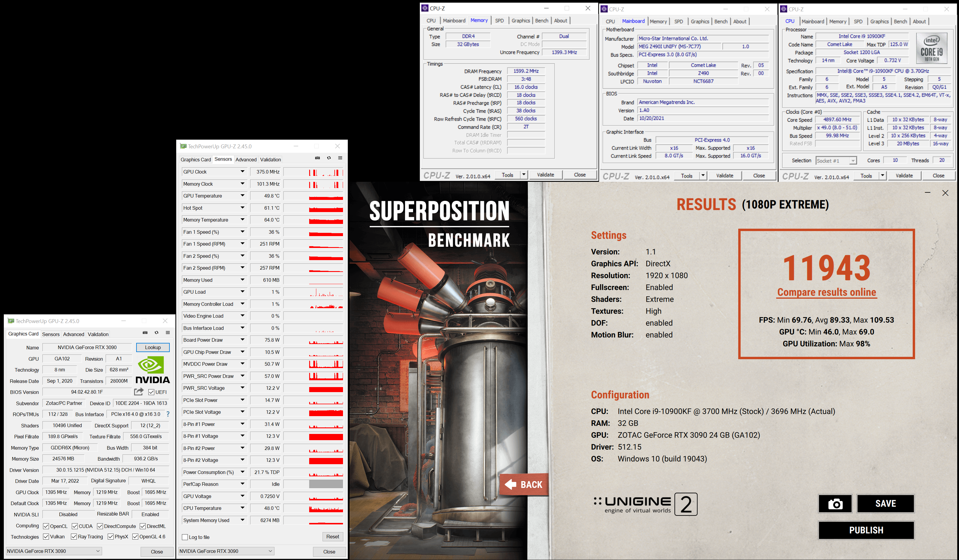The height and width of the screenshot is (560, 959).
Task: Click the PUBLISH button in Superposition
Action: tap(866, 530)
